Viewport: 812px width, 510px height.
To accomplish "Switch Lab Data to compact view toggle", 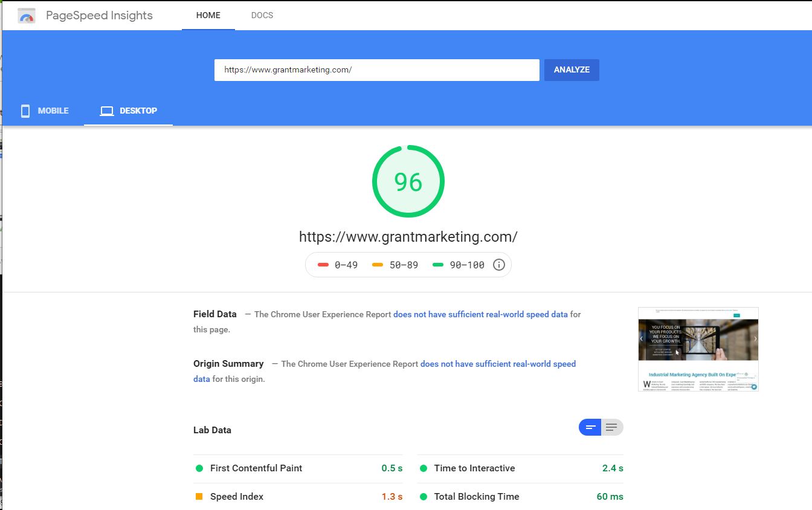I will click(x=590, y=428).
